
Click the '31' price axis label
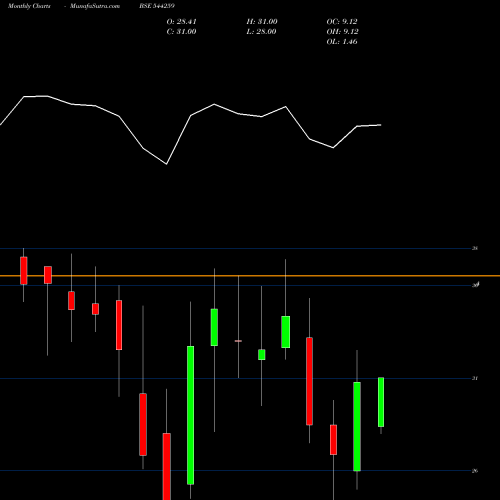[x=475, y=378]
